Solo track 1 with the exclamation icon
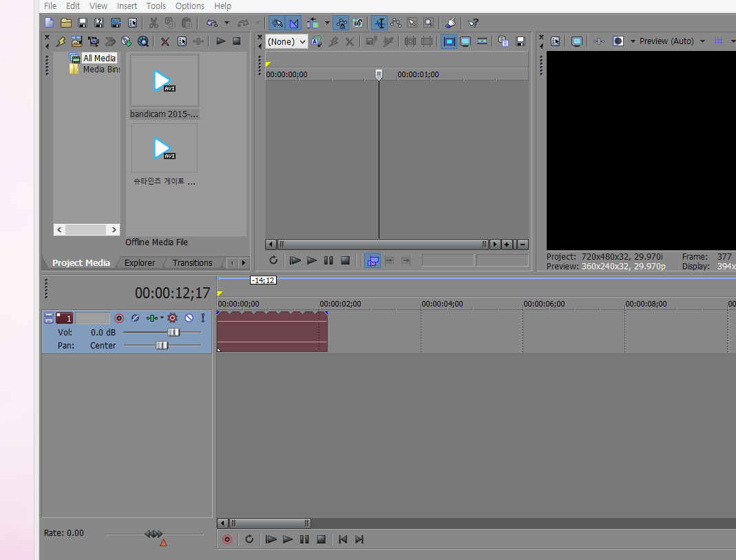736x560 pixels. tap(203, 318)
